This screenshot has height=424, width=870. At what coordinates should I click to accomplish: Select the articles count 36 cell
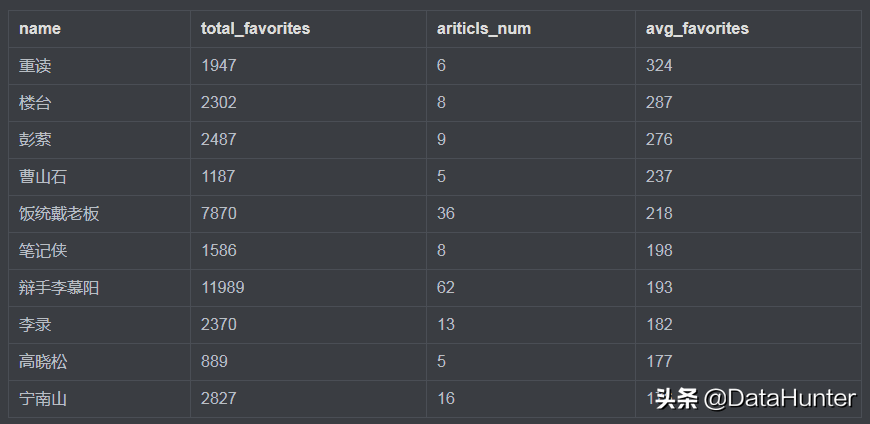pyautogui.click(x=446, y=214)
